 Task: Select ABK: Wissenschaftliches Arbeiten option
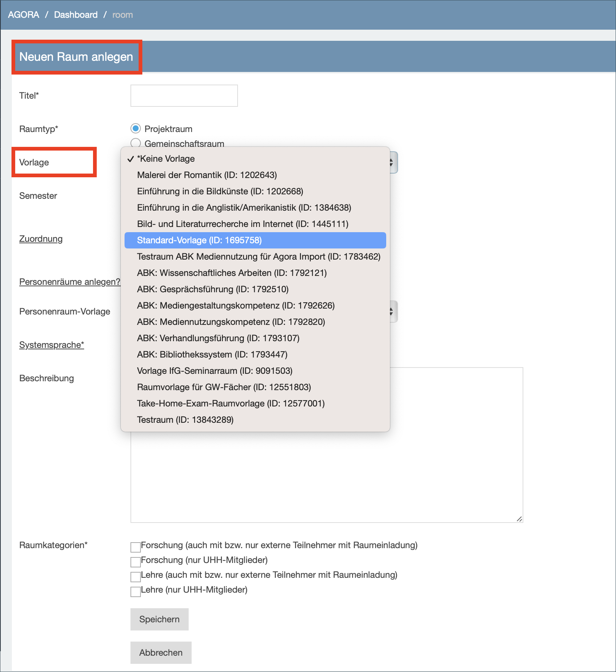click(255, 273)
